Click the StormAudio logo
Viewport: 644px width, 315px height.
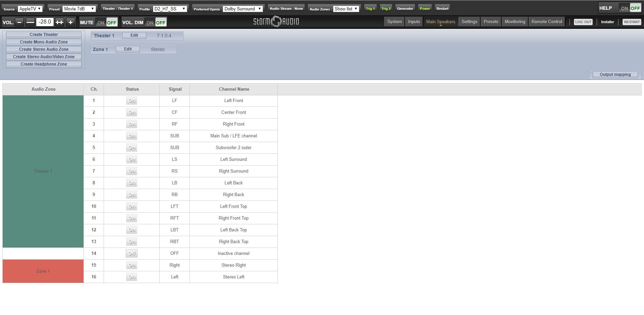(x=276, y=22)
